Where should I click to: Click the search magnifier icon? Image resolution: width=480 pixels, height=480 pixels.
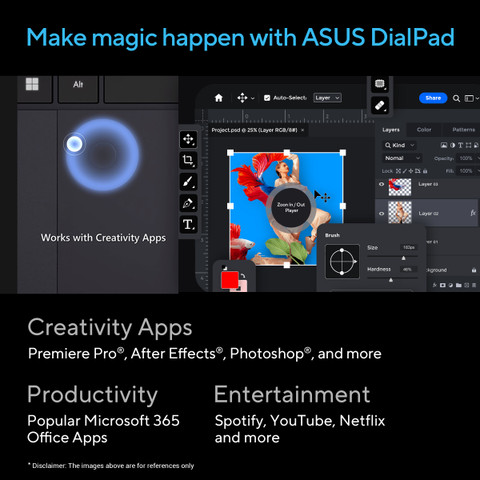456,98
